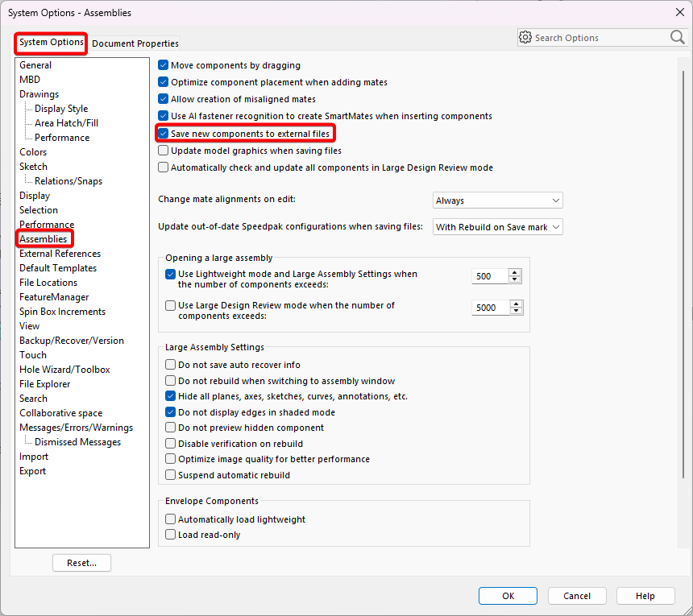Select Export in the options tree

coord(33,471)
